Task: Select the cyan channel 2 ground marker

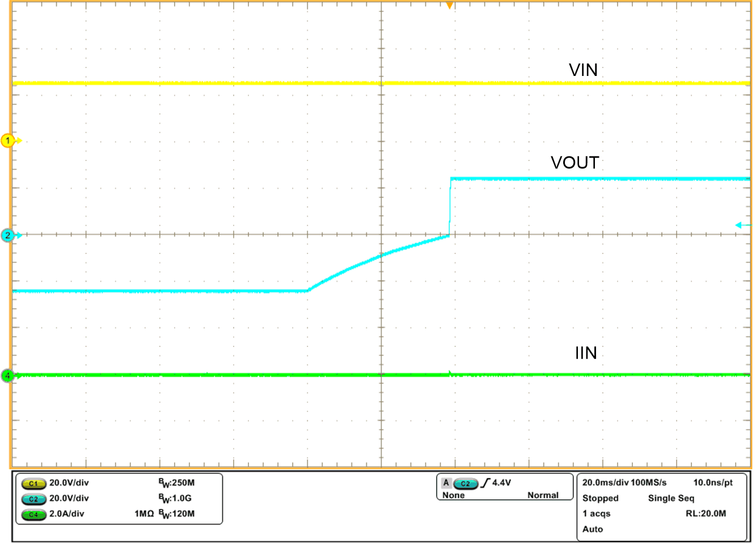Action: (x=8, y=235)
